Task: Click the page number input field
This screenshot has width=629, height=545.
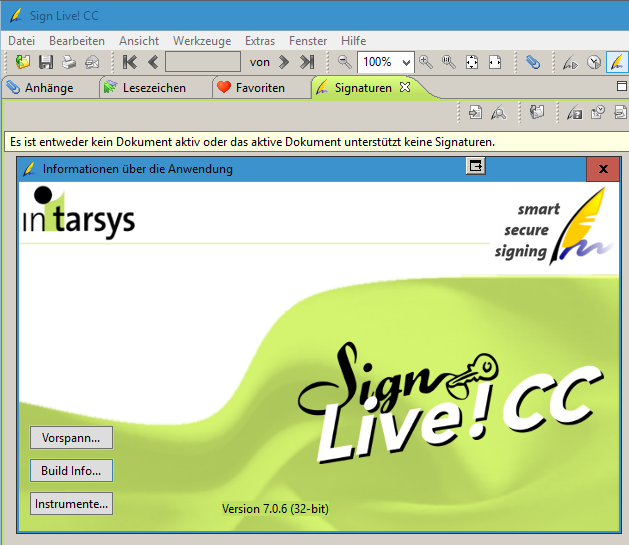Action: tap(202, 62)
